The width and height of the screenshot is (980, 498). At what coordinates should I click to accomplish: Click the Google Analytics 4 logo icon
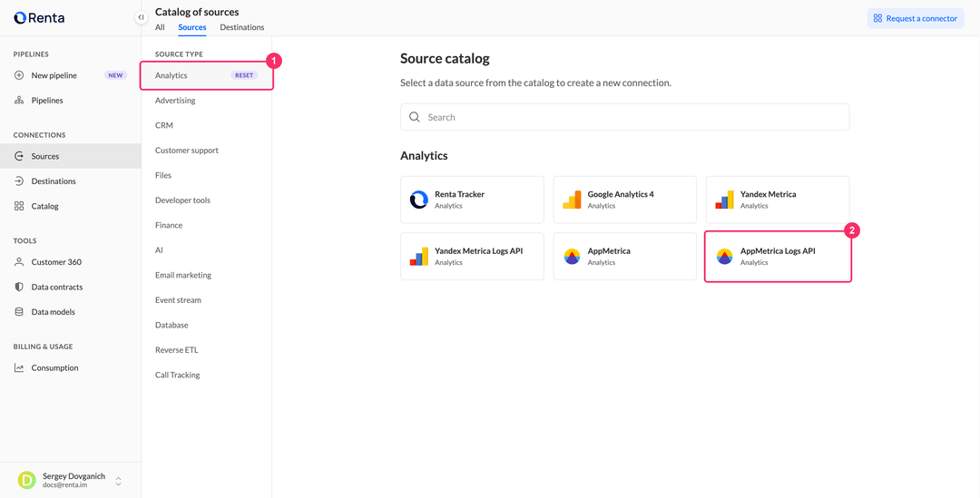tap(572, 200)
